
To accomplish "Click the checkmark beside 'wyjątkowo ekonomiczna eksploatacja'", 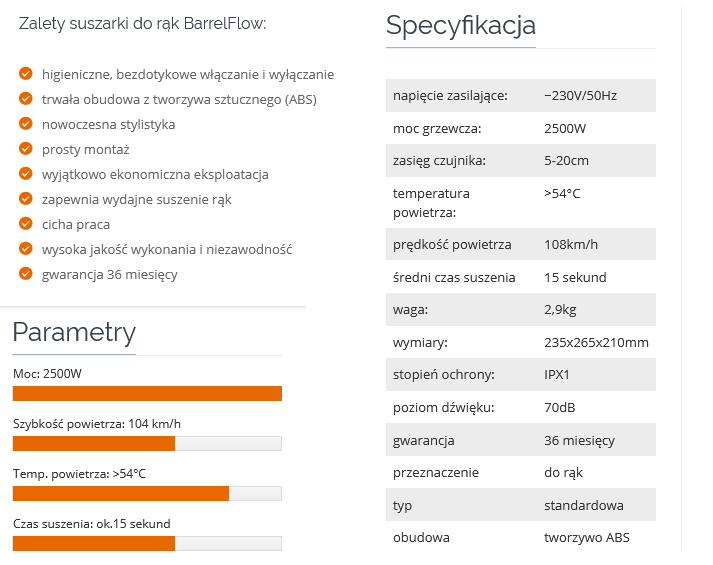I will [x=26, y=174].
